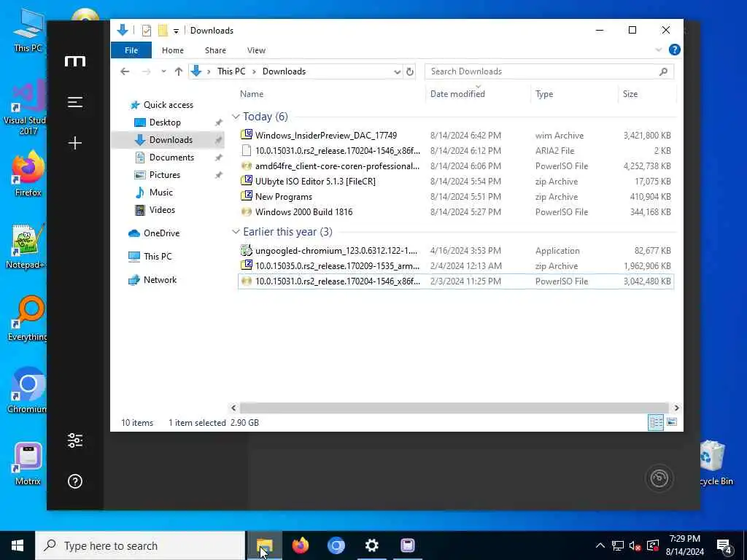This screenshot has width=747, height=560.
Task: Collapse the Earlier this year (3) group
Action: pos(236,232)
